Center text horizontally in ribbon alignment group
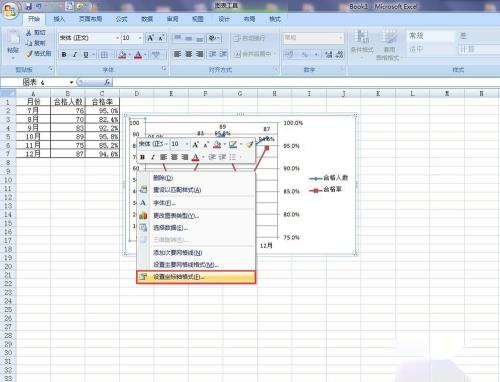This screenshot has width=500, height=382. click(x=188, y=54)
